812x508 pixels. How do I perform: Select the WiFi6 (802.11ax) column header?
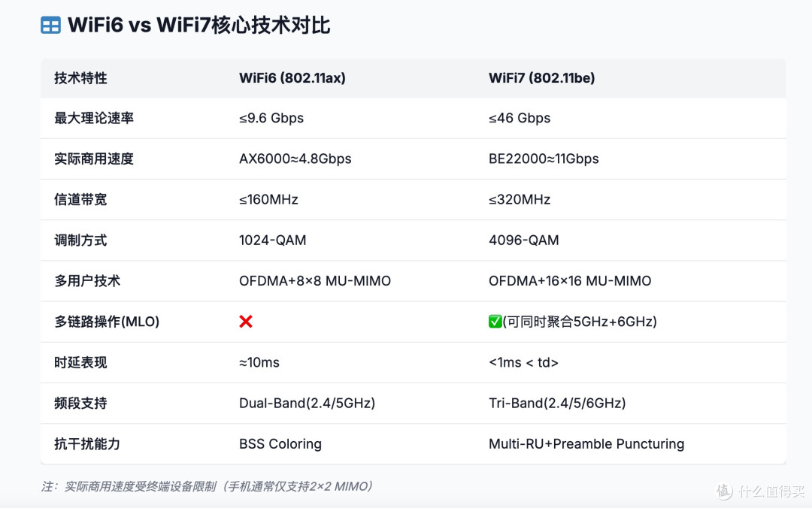pyautogui.click(x=292, y=78)
